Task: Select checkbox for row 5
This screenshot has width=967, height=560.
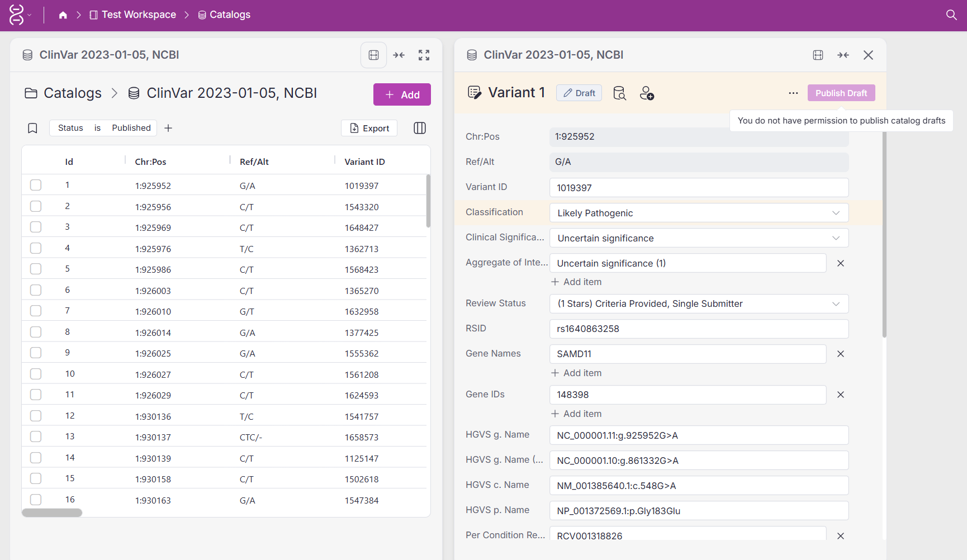Action: (x=36, y=269)
